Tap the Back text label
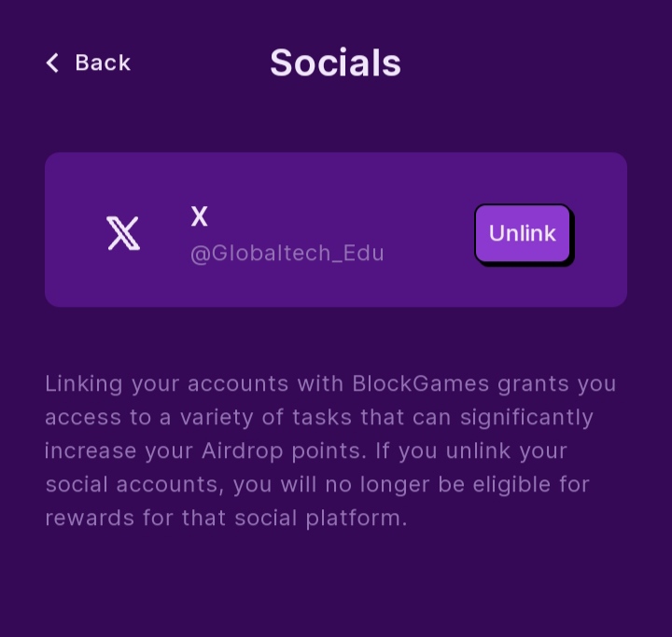Screen dimensions: 672x637 (103, 62)
